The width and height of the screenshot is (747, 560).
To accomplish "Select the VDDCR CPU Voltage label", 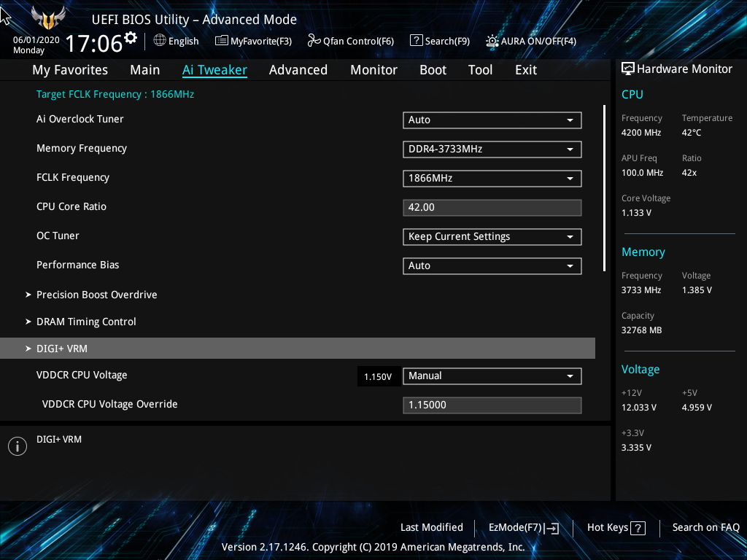I will (x=82, y=376).
